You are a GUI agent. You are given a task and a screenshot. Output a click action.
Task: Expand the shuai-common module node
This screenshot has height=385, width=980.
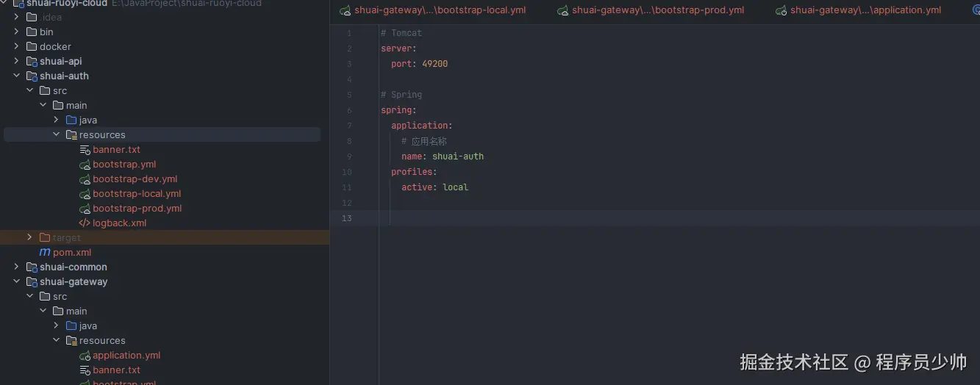[16, 267]
